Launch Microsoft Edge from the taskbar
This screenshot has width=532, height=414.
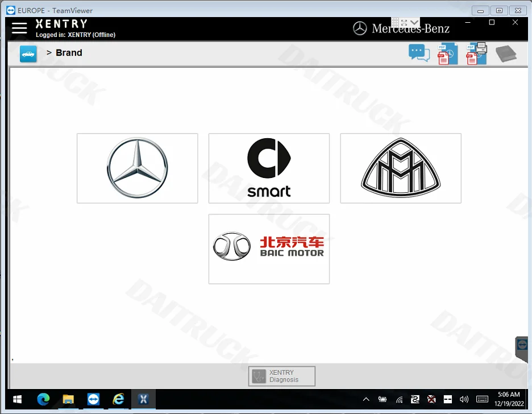[43, 399]
